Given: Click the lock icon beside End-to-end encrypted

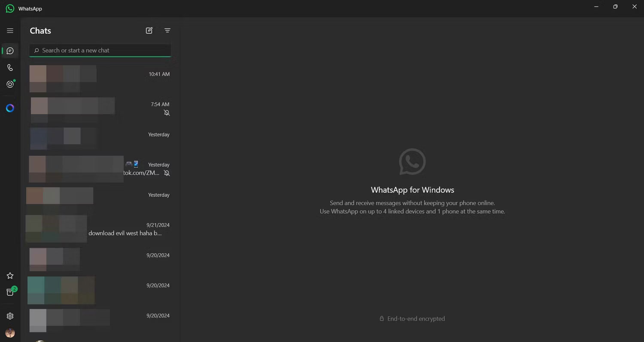Looking at the screenshot, I should [x=382, y=319].
